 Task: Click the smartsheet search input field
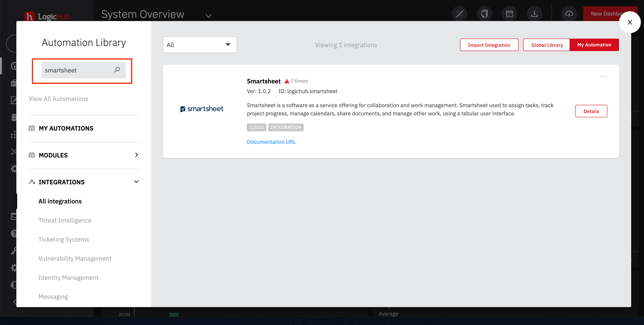click(84, 70)
